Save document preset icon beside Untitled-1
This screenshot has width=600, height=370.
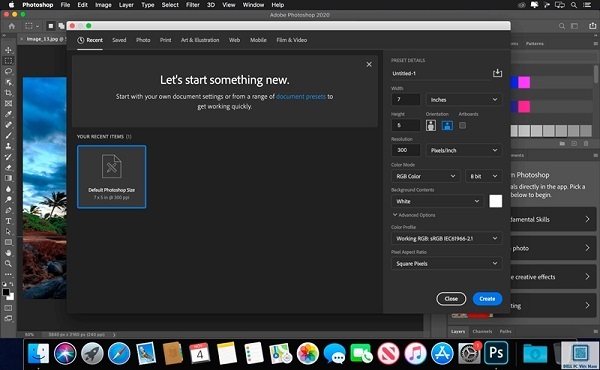(x=497, y=73)
